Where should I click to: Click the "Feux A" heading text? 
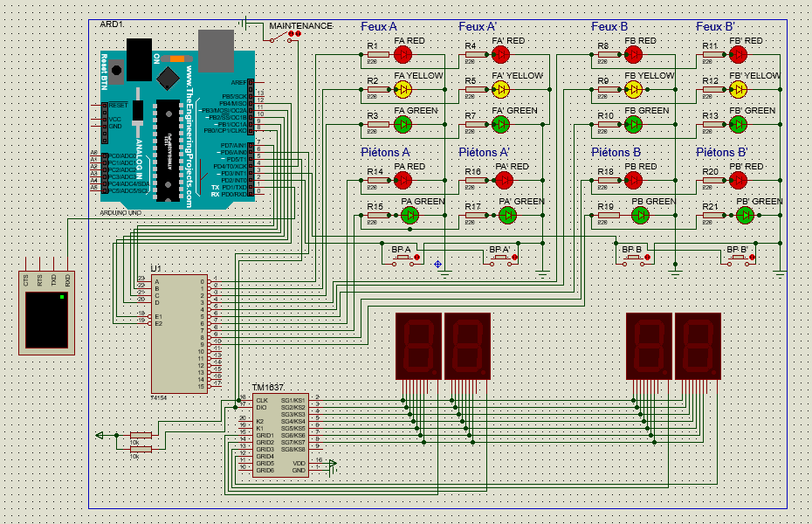tap(379, 26)
